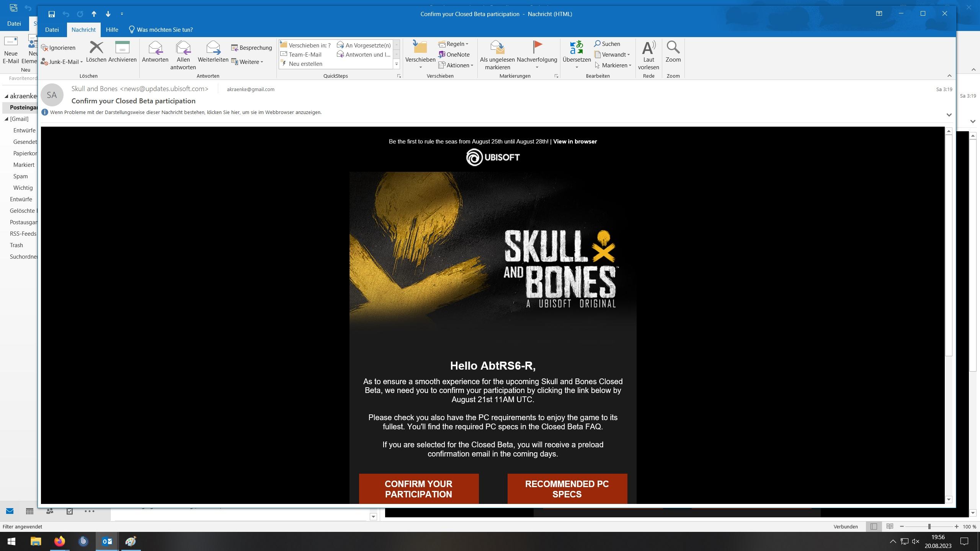Click the Antworten reply icon
The width and height of the screenshot is (980, 551).
[155, 49]
